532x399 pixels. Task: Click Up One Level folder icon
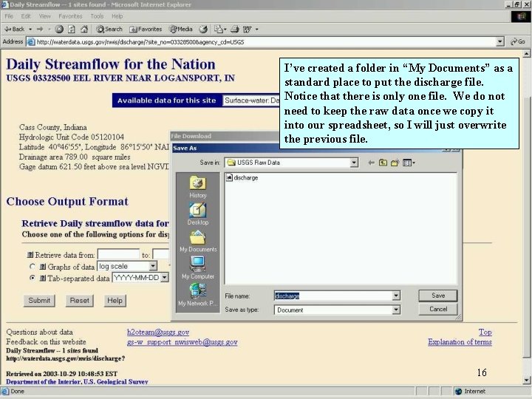(383, 163)
